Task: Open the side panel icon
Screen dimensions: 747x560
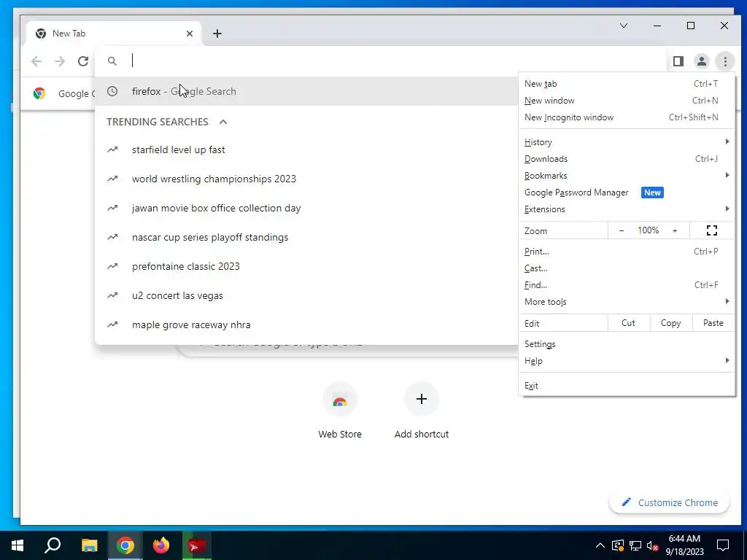Action: tap(678, 61)
